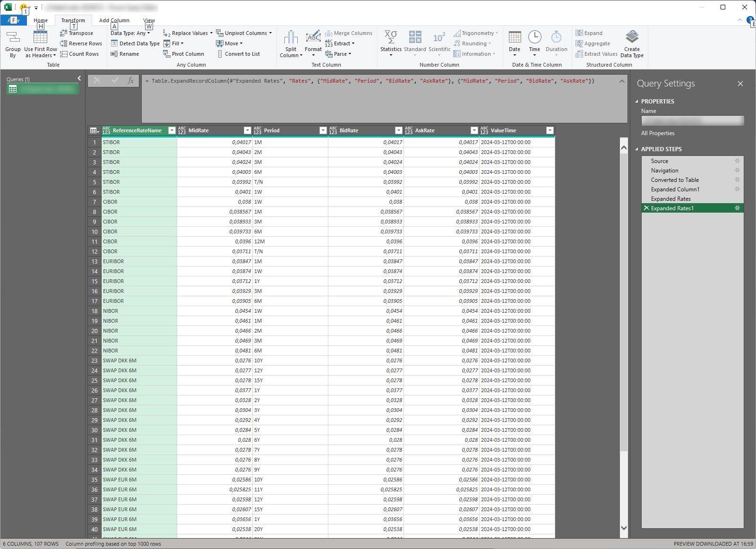Click the All Properties link
This screenshot has width=756, height=549.
658,133
